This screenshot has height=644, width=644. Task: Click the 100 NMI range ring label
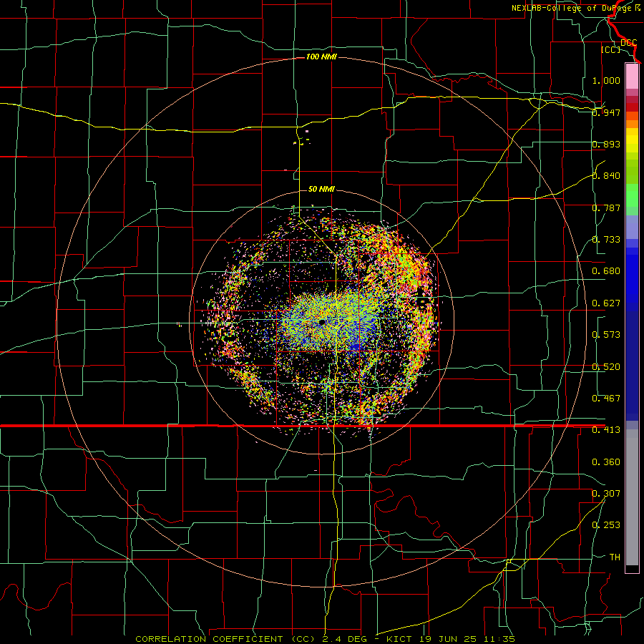321,57
